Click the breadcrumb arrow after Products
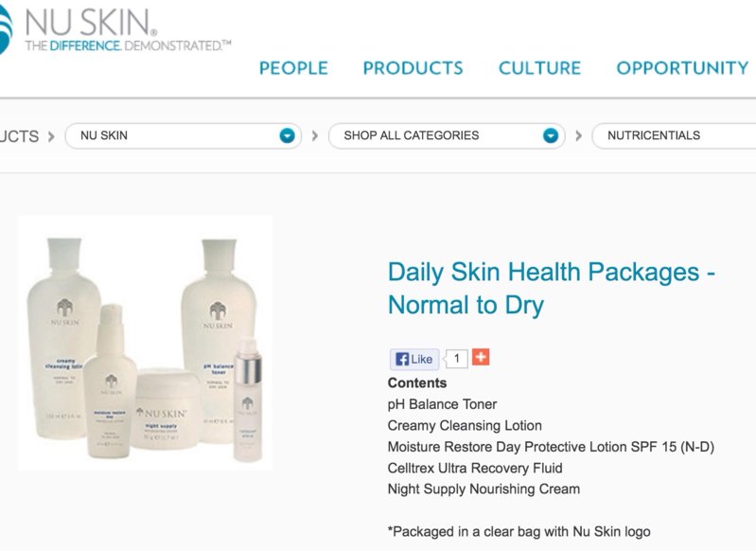This screenshot has width=756, height=551. point(52,136)
